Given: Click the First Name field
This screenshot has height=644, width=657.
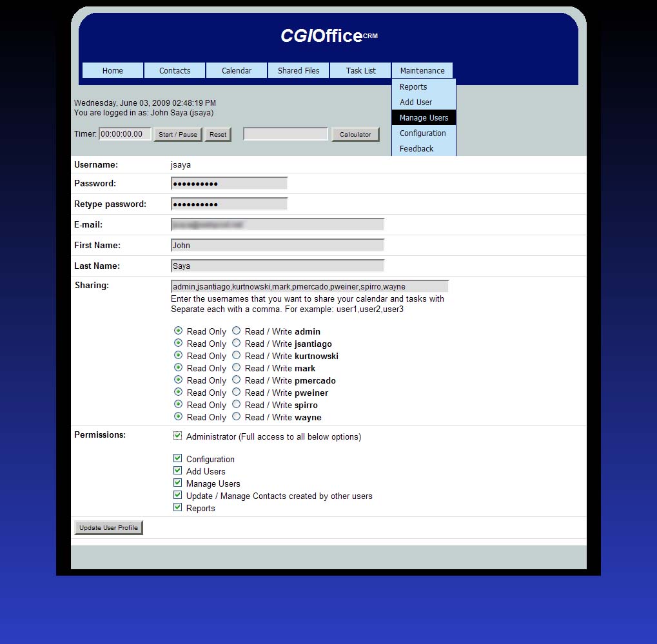Looking at the screenshot, I should tap(277, 245).
